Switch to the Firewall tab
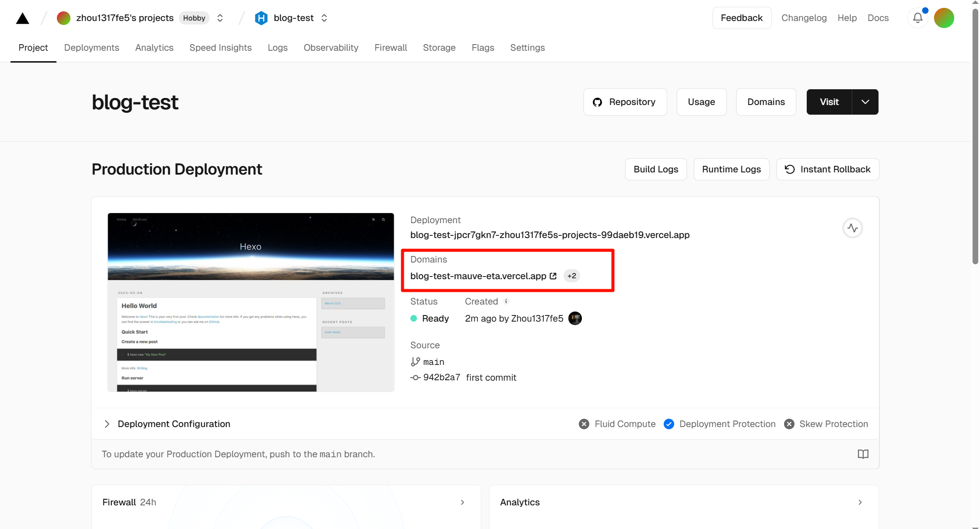980x529 pixels. tap(391, 48)
